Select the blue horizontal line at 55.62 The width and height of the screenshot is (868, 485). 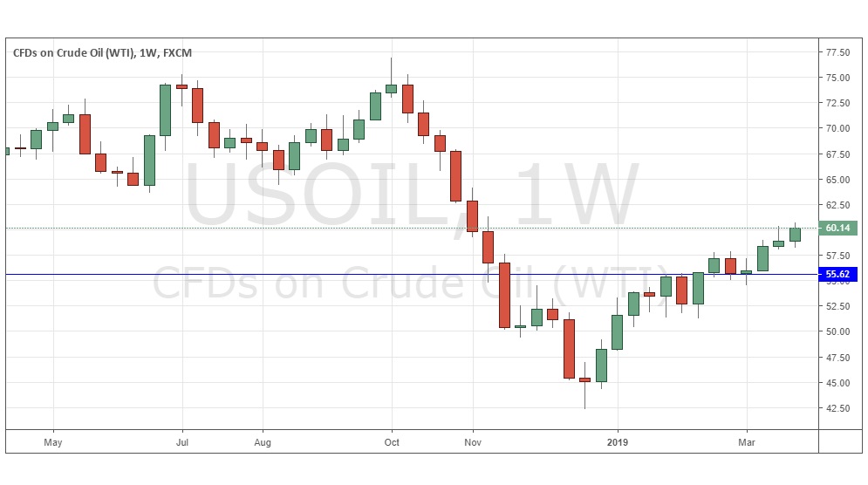click(x=262, y=275)
